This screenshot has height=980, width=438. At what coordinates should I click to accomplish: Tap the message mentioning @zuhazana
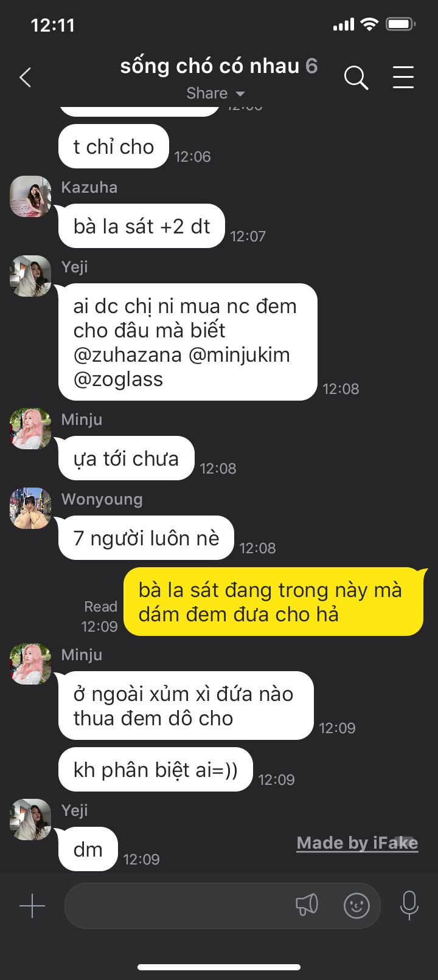[x=188, y=342]
